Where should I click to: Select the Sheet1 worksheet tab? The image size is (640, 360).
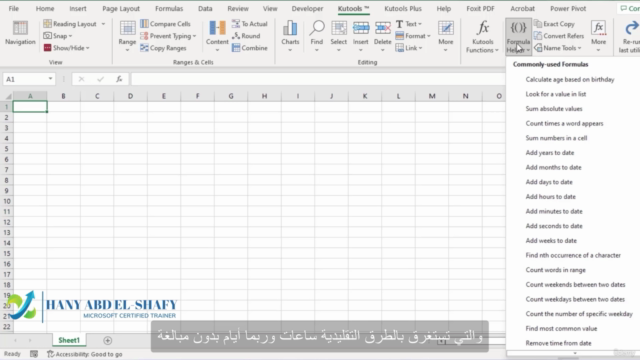click(x=69, y=340)
